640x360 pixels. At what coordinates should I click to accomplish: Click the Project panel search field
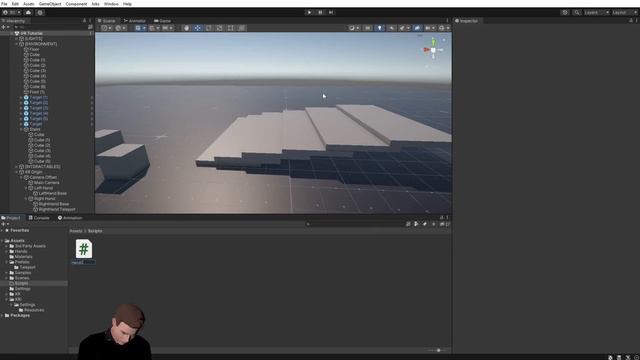(354, 224)
